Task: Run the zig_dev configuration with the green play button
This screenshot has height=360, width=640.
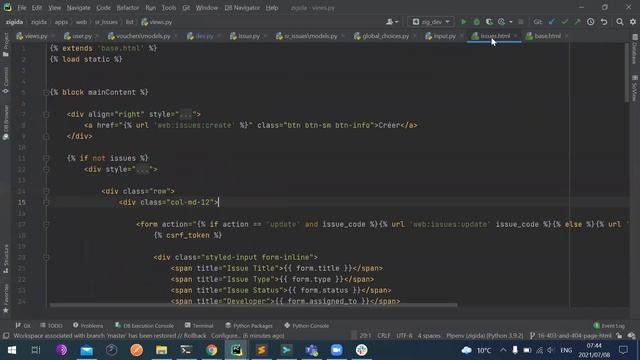Action: coord(463,22)
